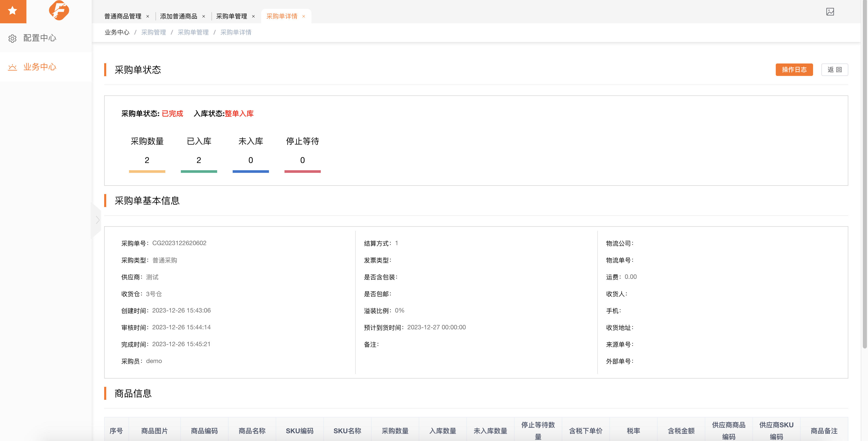The height and width of the screenshot is (441, 868).
Task: Click the 未入库数量 column header
Action: [490, 431]
